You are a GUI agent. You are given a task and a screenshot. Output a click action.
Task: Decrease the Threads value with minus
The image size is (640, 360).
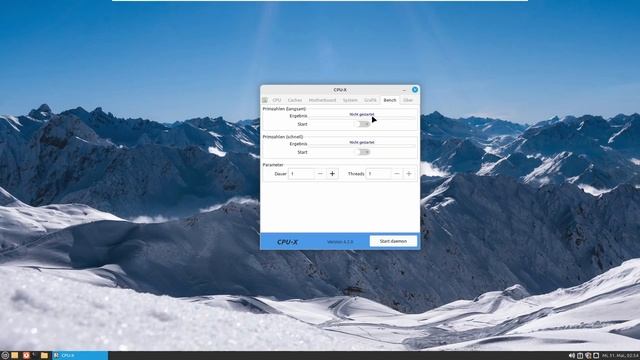(x=397, y=174)
